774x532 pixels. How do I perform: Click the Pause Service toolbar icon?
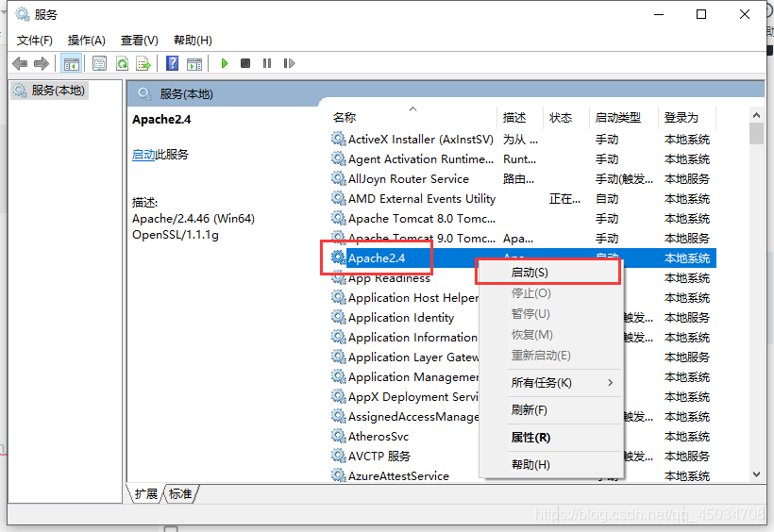pyautogui.click(x=267, y=63)
